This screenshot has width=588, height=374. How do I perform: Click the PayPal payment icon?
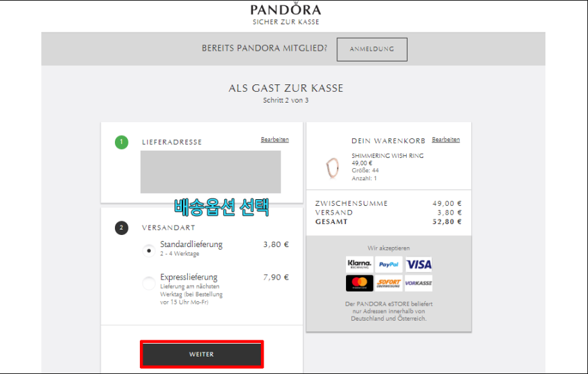(389, 265)
